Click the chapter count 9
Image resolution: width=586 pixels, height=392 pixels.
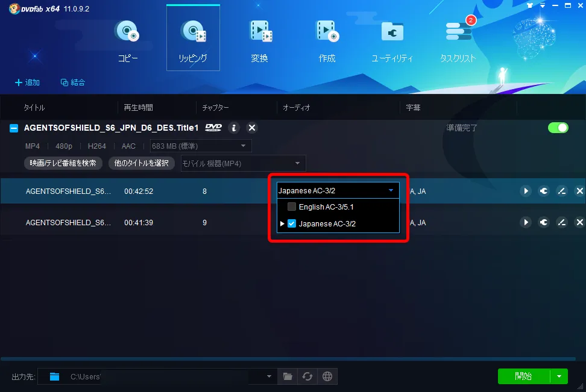click(x=204, y=223)
